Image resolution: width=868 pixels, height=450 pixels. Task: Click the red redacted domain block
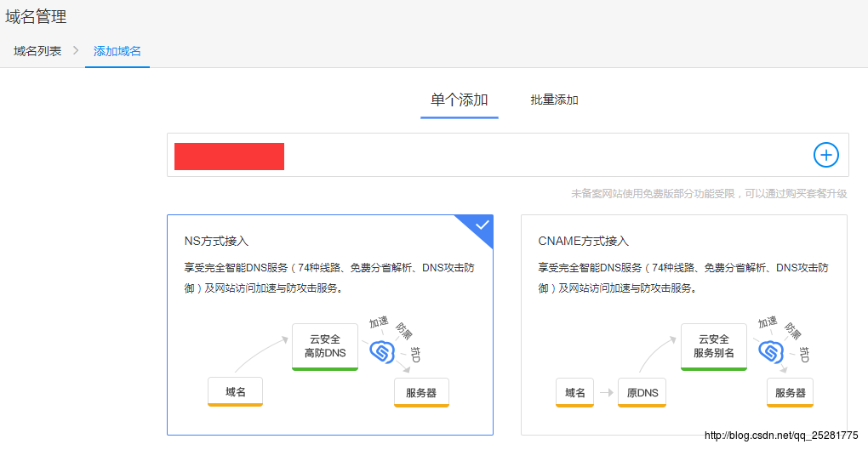point(229,157)
